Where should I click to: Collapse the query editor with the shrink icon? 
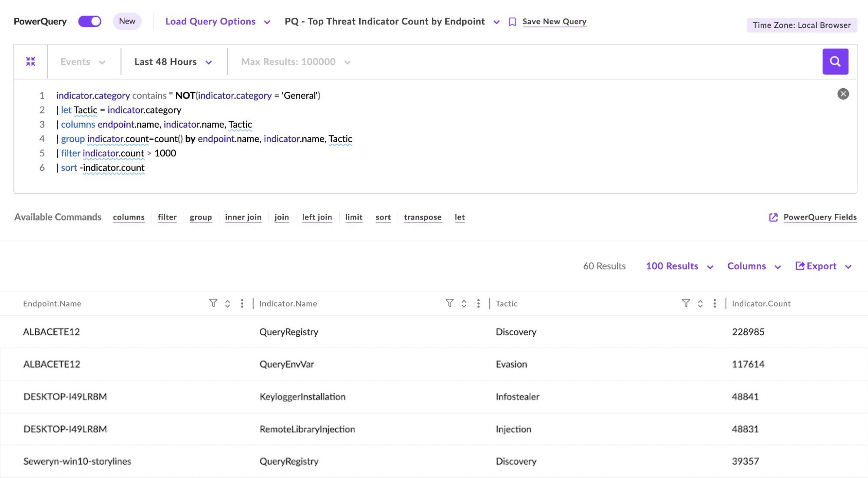click(30, 62)
